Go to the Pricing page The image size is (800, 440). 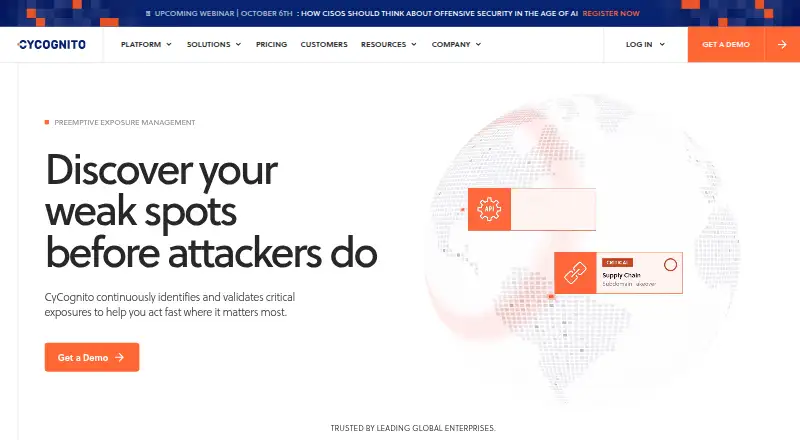(x=271, y=44)
